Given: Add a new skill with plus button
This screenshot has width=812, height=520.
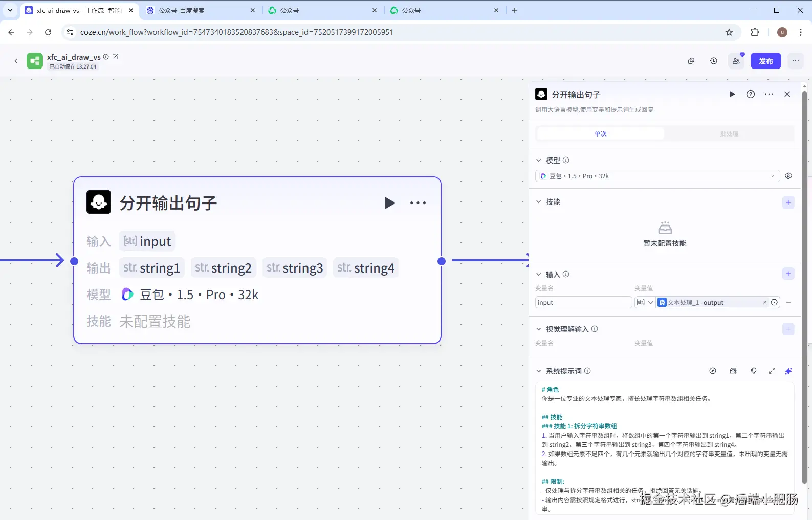Looking at the screenshot, I should point(788,202).
